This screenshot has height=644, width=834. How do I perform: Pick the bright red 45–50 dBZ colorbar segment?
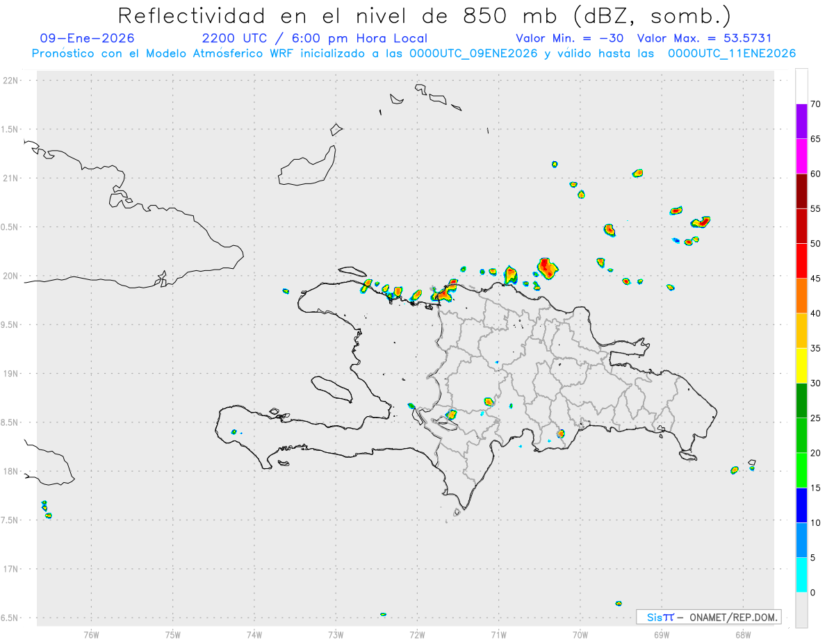tap(801, 261)
